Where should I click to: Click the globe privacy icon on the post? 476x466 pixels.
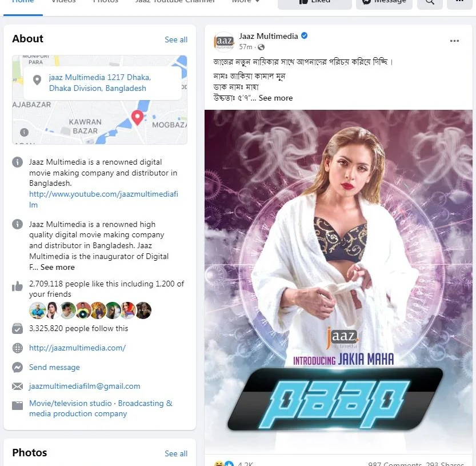click(261, 47)
